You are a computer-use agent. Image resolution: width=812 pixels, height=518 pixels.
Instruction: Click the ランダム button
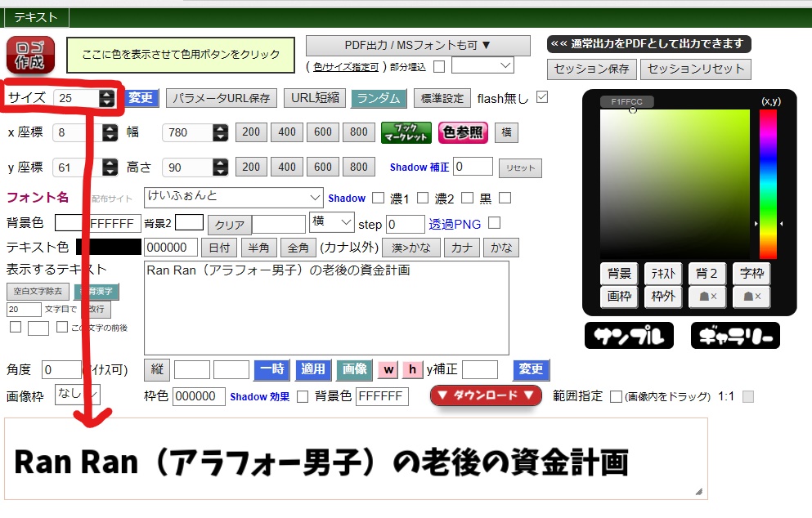click(379, 98)
